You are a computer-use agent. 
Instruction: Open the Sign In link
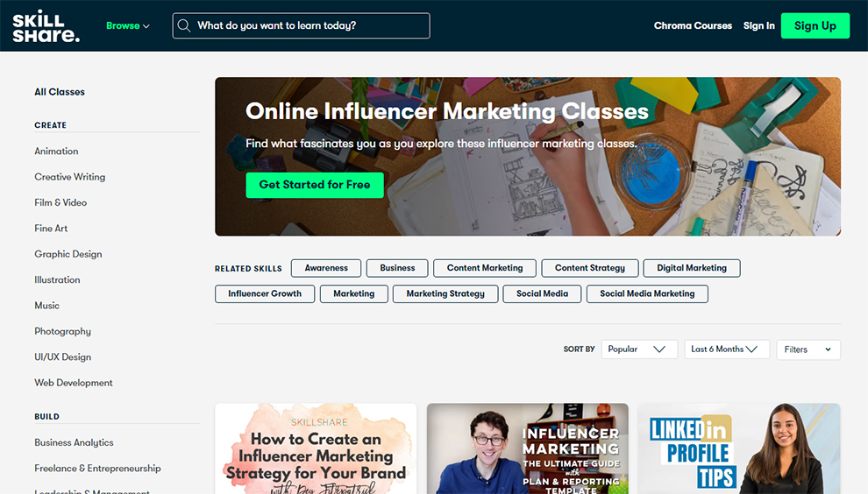[759, 26]
